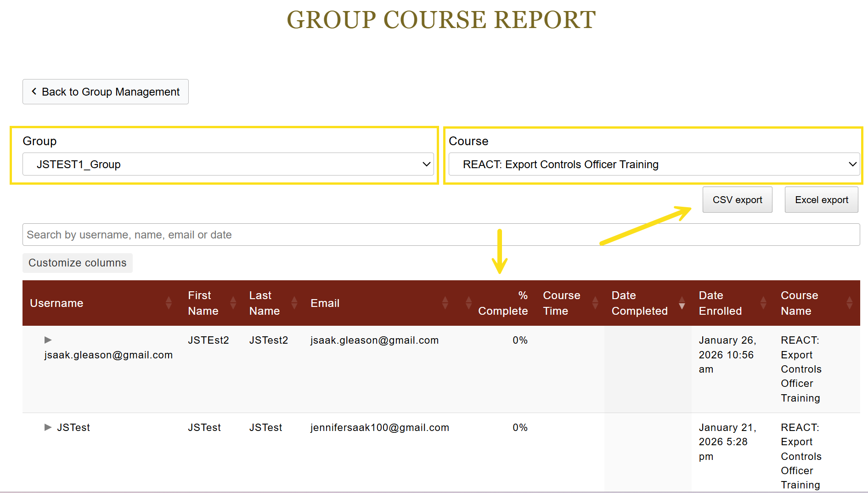The width and height of the screenshot is (868, 493).
Task: Click the Email column sort arrows
Action: pos(445,303)
